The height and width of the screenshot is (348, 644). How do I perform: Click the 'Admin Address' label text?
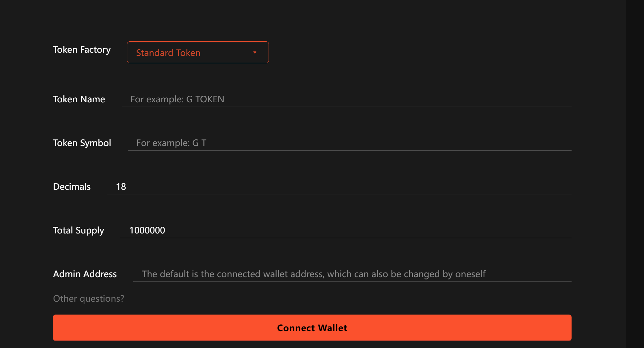85,274
